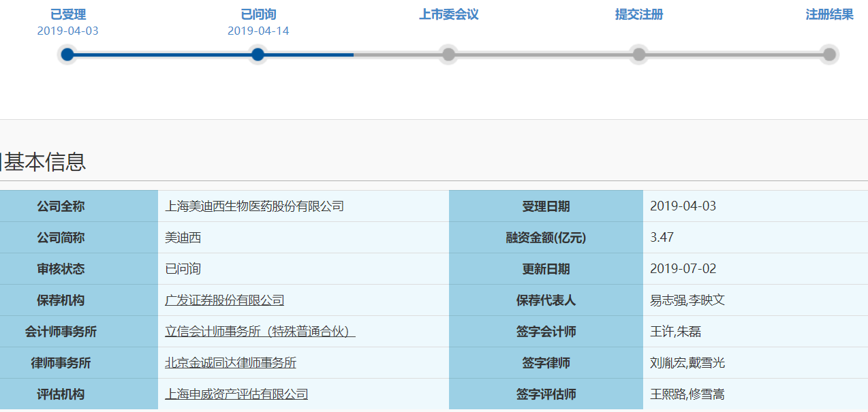Click the 融资金额(亿元) header cell
This screenshot has width=868, height=412.
(546, 238)
